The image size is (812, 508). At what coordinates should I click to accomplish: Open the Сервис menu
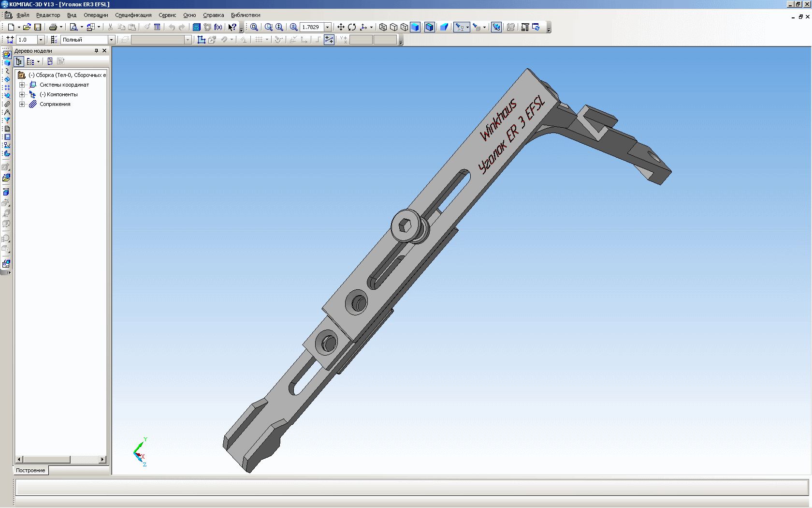tap(167, 15)
